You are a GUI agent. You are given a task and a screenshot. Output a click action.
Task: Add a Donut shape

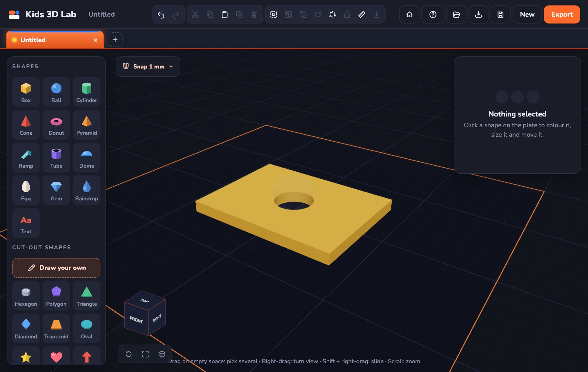pyautogui.click(x=56, y=125)
